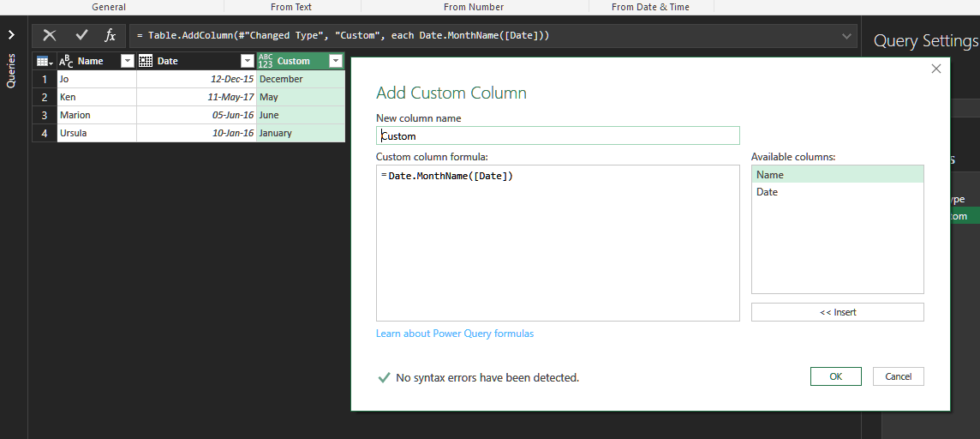
Task: Click the date cell 12-Dec-15
Action: (x=196, y=80)
